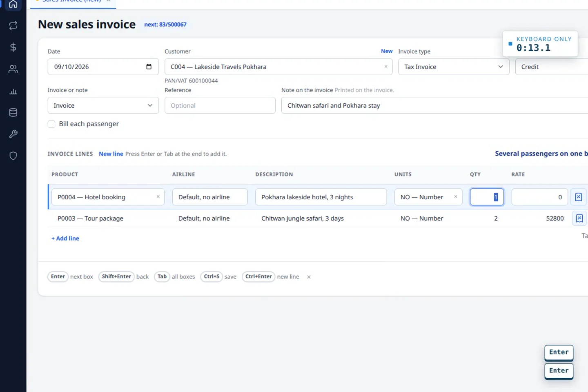Image resolution: width=588 pixels, height=392 pixels.
Task: Expand the Invoice or note dropdown
Action: 103,105
